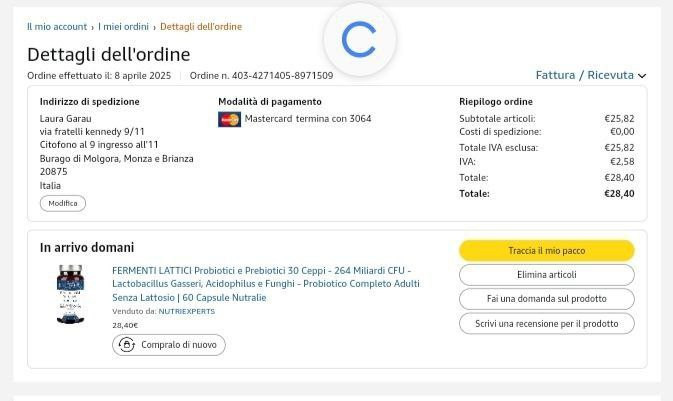Open the Il mio account breadcrumb

click(57, 27)
